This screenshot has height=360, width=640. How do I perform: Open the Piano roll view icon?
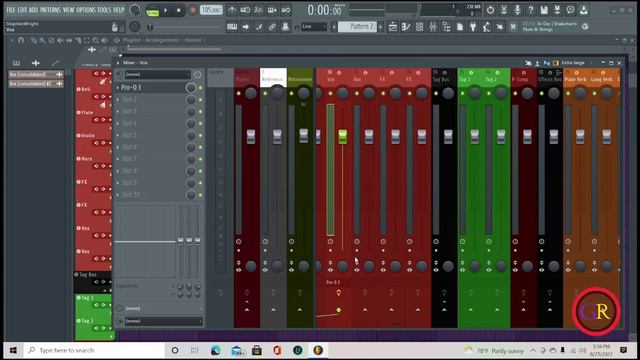[406, 27]
